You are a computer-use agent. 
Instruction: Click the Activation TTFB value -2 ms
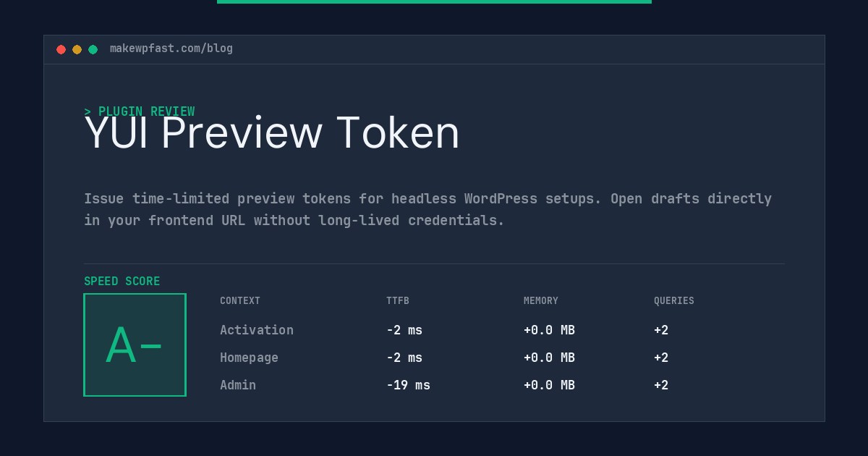point(404,330)
